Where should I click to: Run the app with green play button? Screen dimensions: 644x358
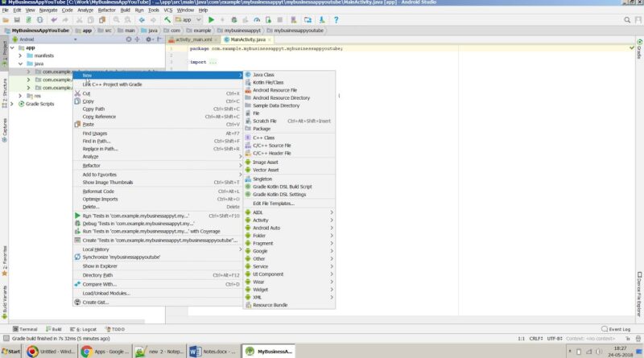coord(211,19)
